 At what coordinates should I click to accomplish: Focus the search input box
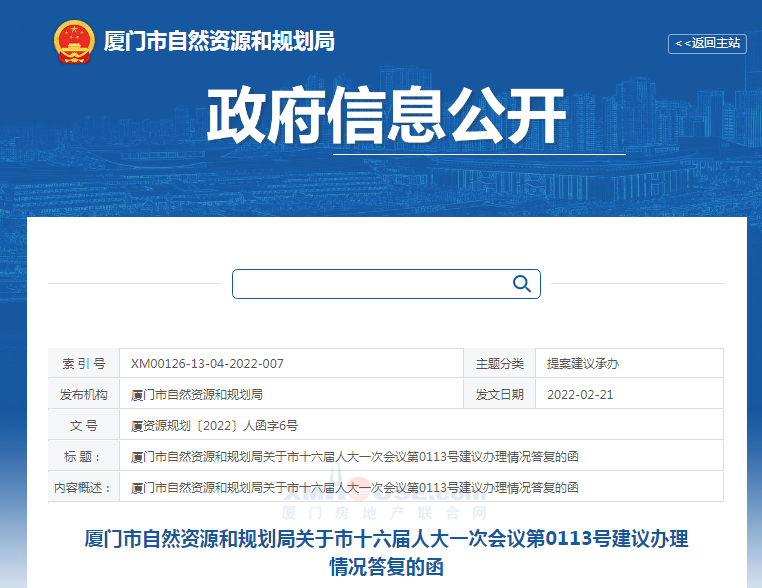point(370,284)
